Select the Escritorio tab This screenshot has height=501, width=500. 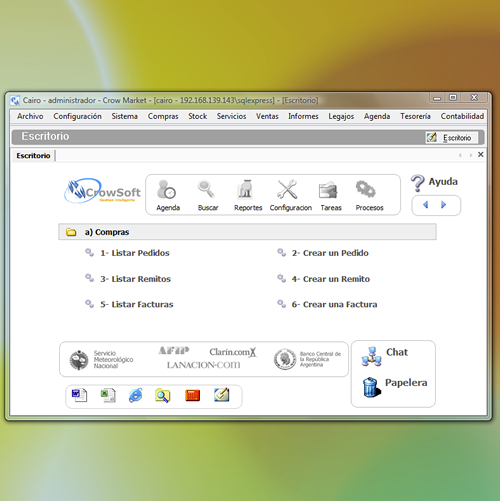[33, 156]
